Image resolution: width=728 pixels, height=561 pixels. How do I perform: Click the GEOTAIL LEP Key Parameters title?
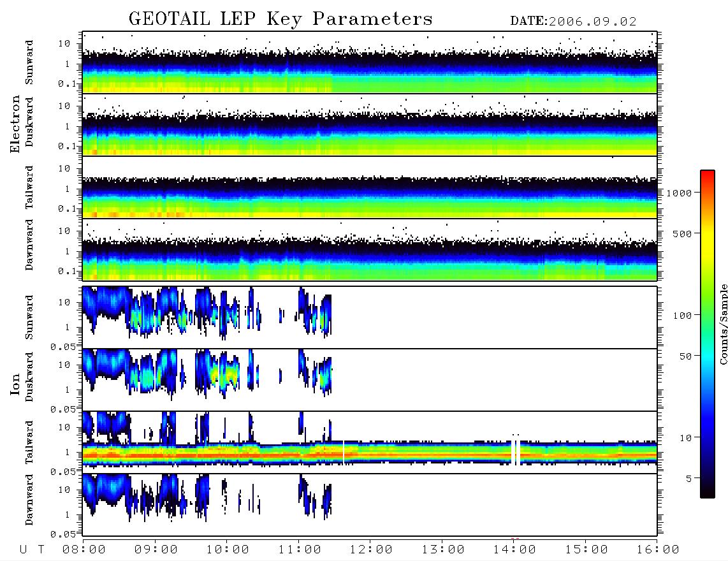(x=280, y=20)
